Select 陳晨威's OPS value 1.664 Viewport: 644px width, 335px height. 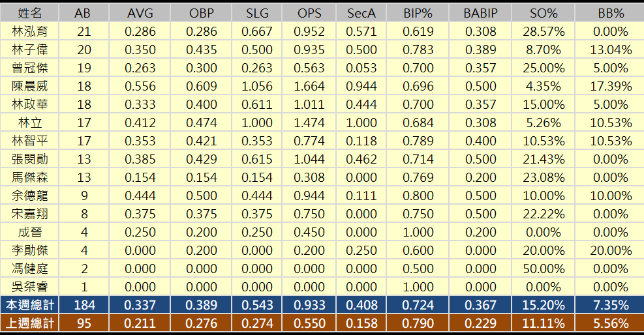click(309, 86)
